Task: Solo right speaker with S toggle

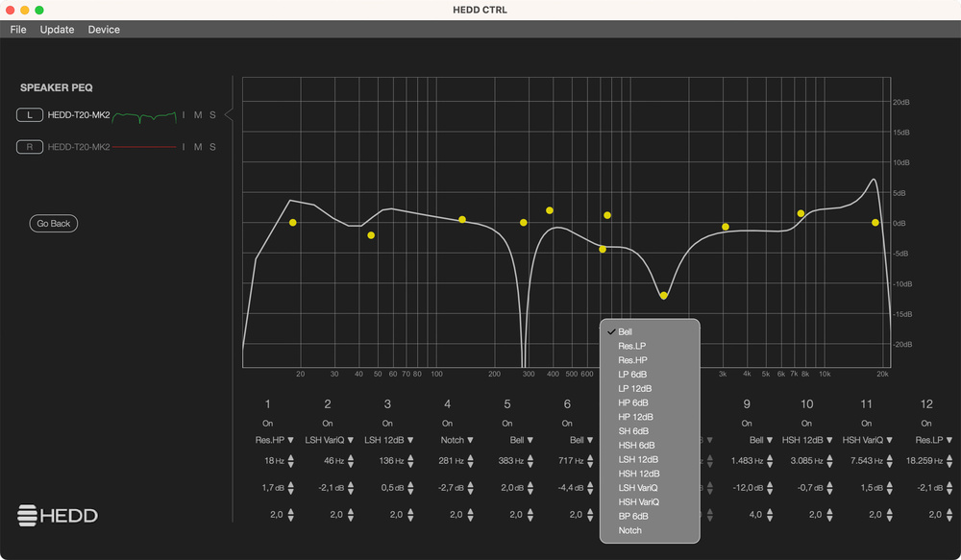Action: pyautogui.click(x=212, y=147)
